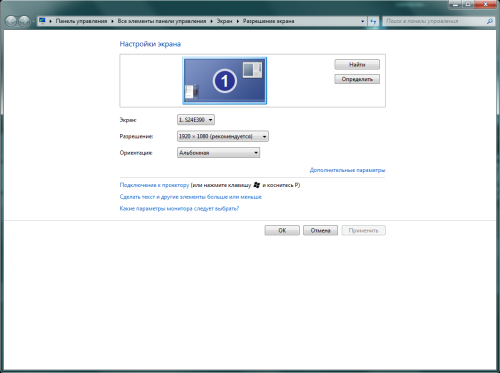Click the Back navigation arrow
Screen dimensions: 500x373
11,21
